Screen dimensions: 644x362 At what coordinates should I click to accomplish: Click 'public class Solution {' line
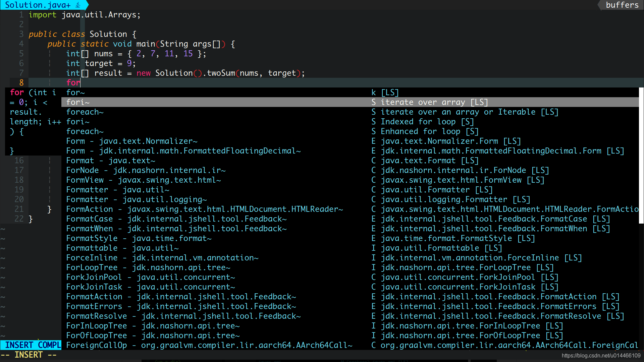(83, 34)
